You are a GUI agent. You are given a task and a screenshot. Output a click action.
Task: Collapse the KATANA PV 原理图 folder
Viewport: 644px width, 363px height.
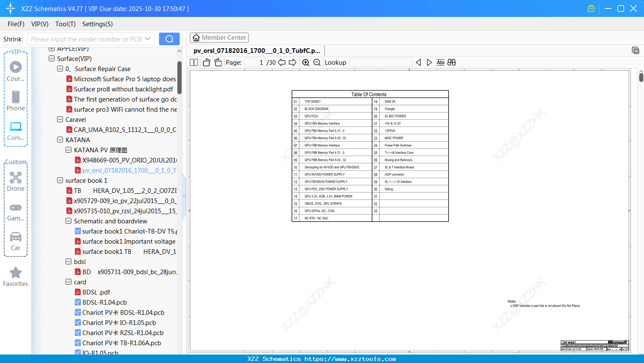69,150
